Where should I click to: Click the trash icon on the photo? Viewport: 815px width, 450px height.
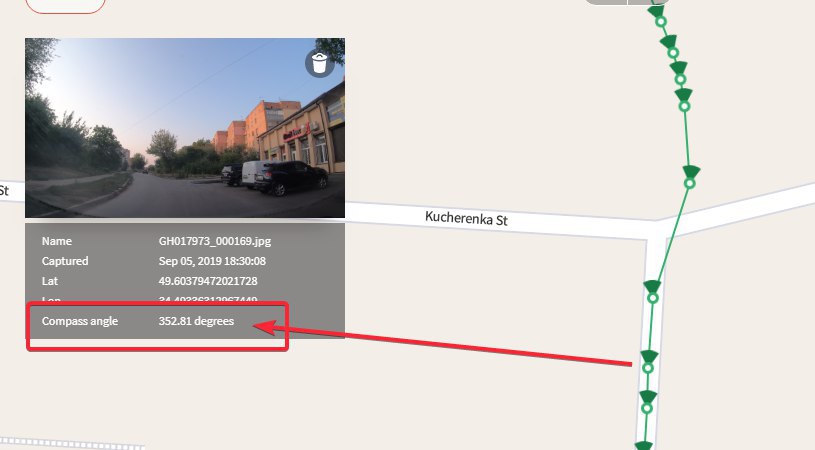[319, 63]
